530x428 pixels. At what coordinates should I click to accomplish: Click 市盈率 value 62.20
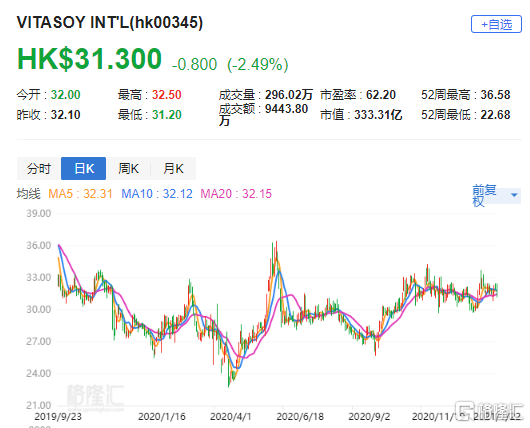[381, 95]
